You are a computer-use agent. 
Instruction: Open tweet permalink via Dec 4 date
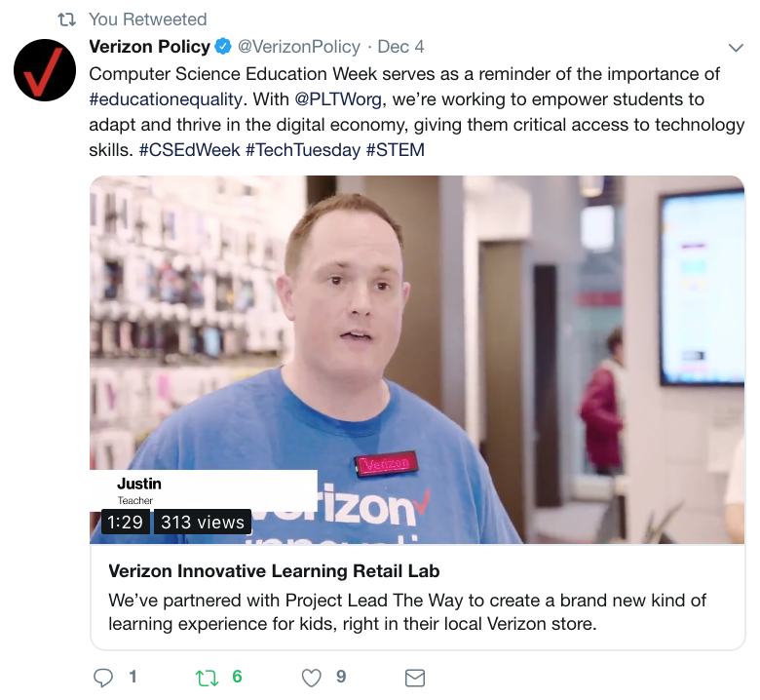click(400, 47)
